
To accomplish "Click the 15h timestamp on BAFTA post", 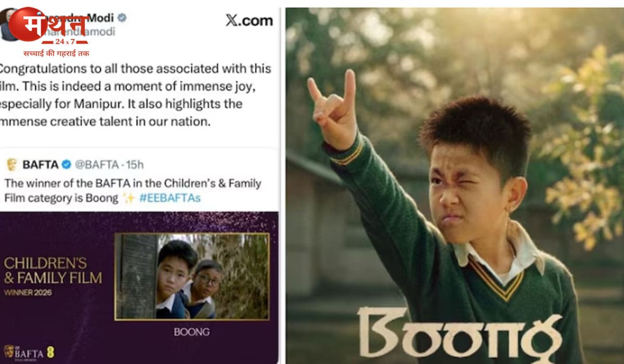I will click(x=135, y=165).
